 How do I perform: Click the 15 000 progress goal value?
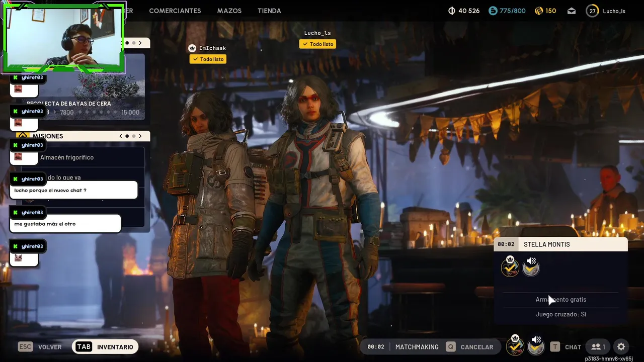(x=130, y=113)
